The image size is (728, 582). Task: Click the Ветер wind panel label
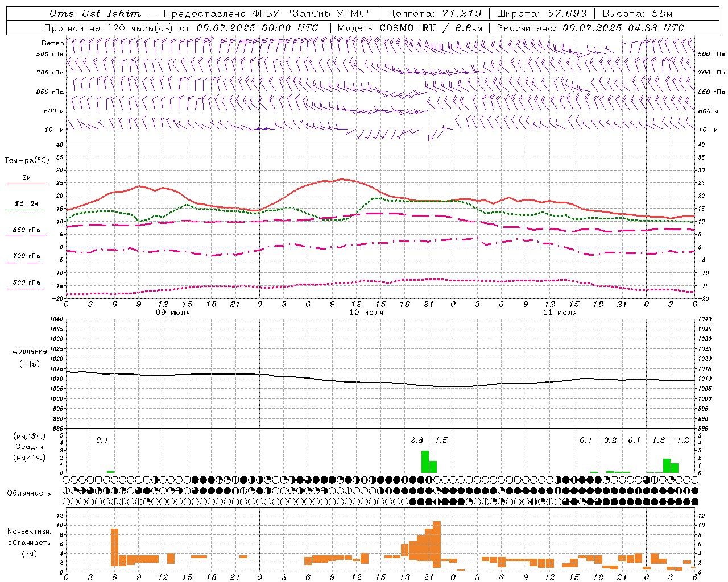click(x=52, y=43)
